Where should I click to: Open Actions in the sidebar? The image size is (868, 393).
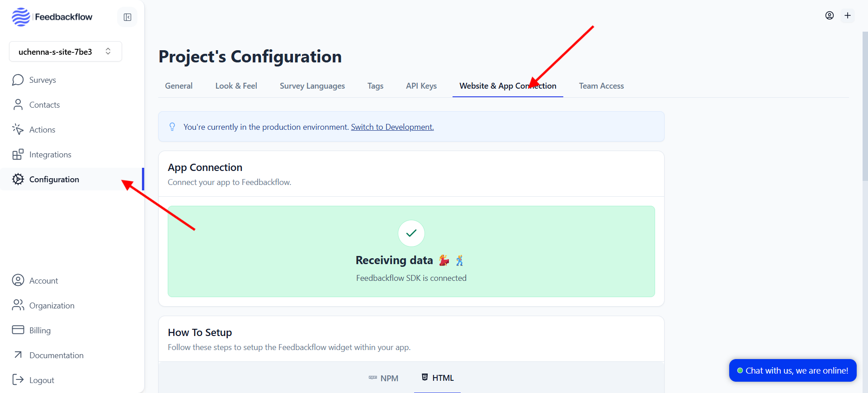pos(42,130)
